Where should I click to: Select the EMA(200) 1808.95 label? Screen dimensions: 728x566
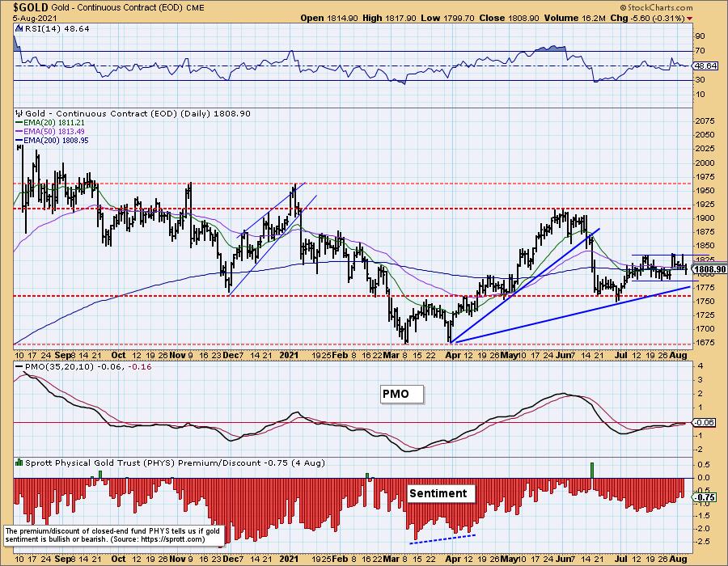[x=56, y=140]
